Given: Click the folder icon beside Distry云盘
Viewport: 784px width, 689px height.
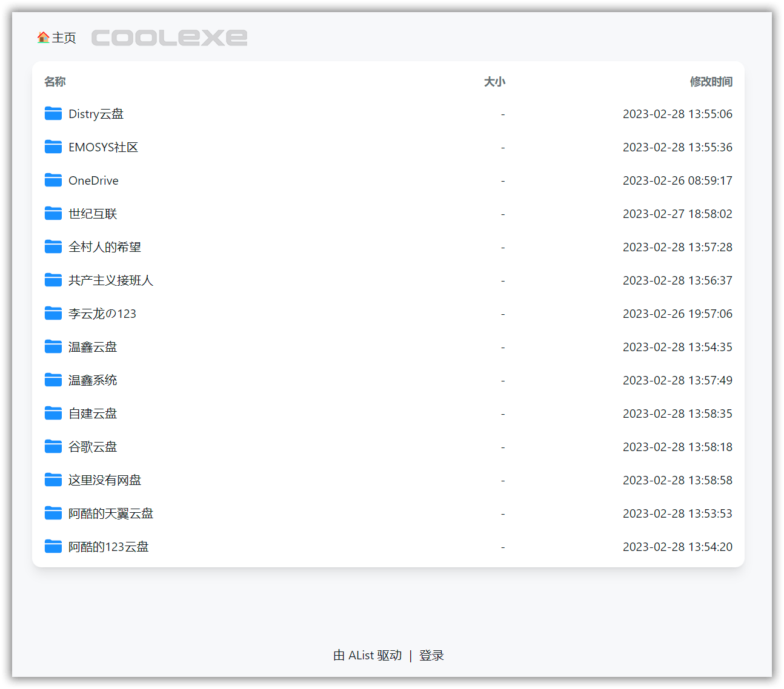Looking at the screenshot, I should 53,113.
